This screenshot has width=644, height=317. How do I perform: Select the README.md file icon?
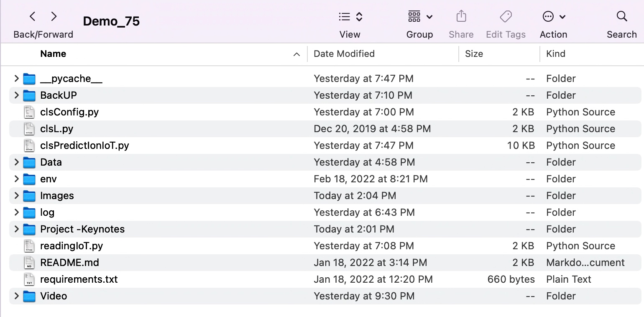pos(29,263)
